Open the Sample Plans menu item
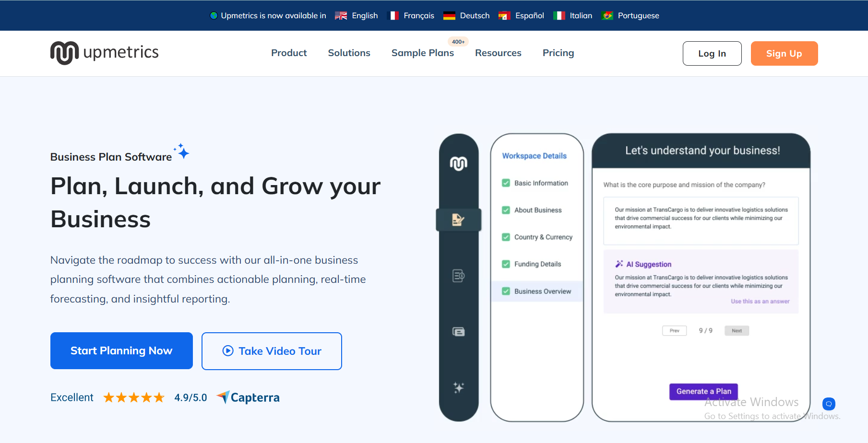Viewport: 868px width, 443px height. [x=422, y=53]
